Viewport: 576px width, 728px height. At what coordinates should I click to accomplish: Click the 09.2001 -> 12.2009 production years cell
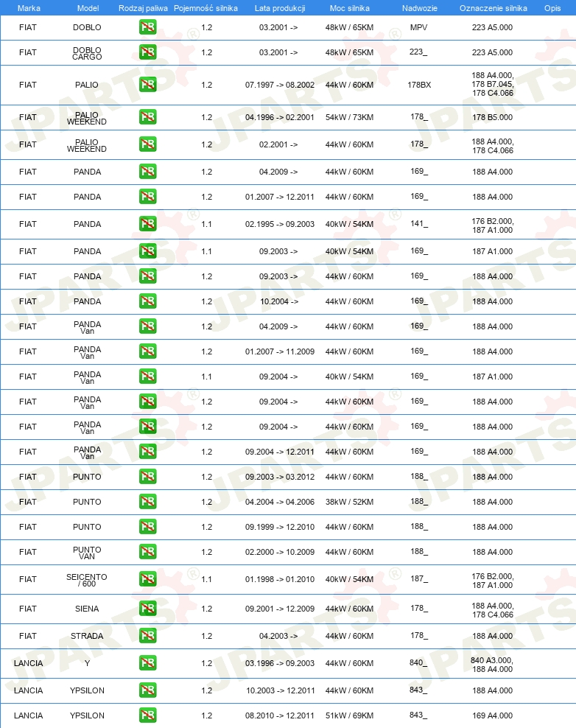tap(280, 609)
